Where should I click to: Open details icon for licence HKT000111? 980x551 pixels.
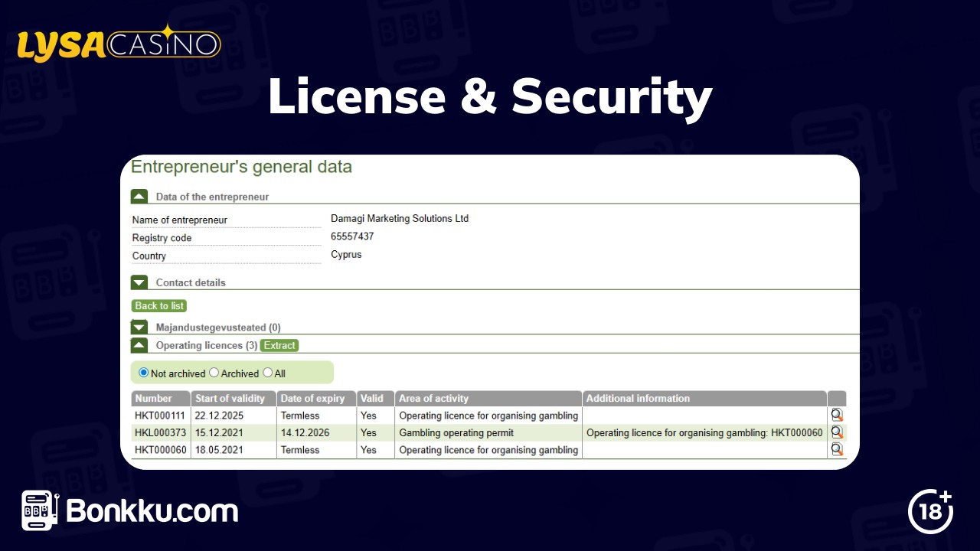pos(837,416)
